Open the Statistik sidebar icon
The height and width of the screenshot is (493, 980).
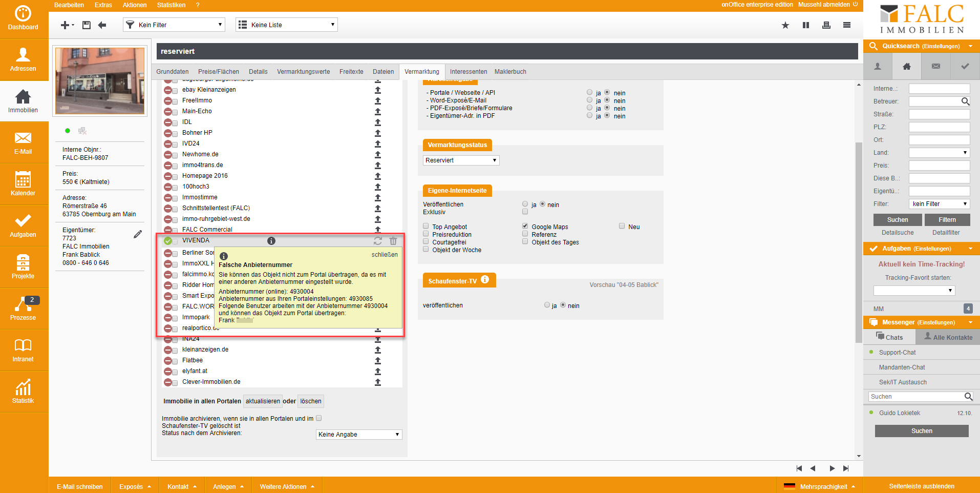23,391
